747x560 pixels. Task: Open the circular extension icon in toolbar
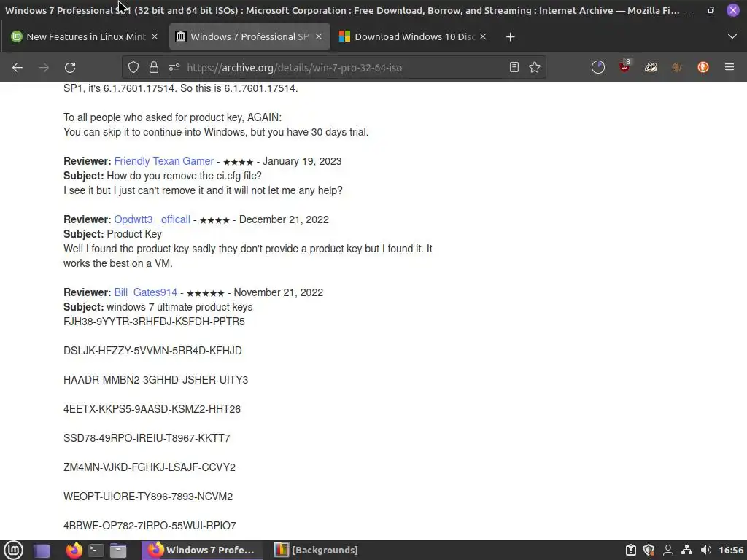click(x=598, y=68)
